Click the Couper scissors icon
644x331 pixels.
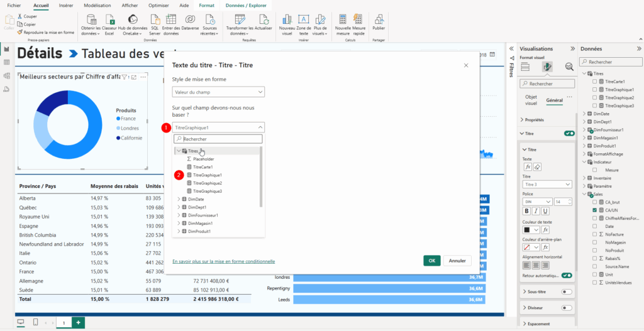[19, 16]
